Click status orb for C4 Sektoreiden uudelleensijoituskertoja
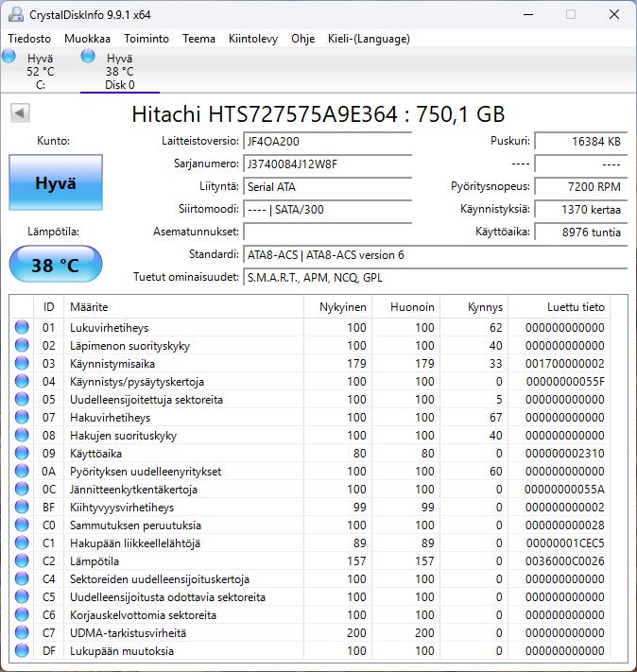 (x=22, y=579)
